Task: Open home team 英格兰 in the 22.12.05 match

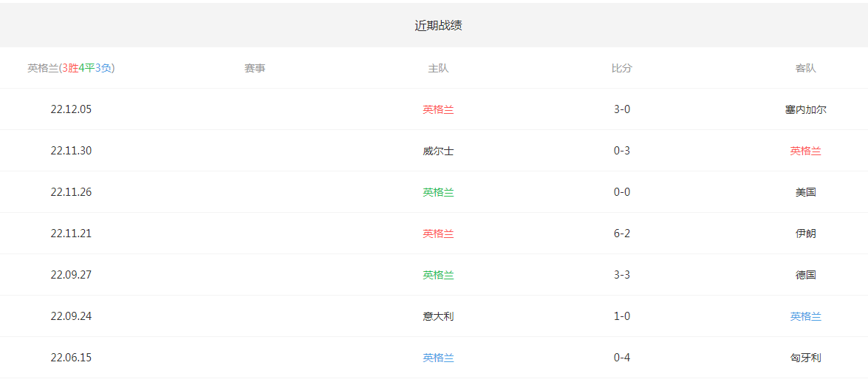Action: pos(438,109)
